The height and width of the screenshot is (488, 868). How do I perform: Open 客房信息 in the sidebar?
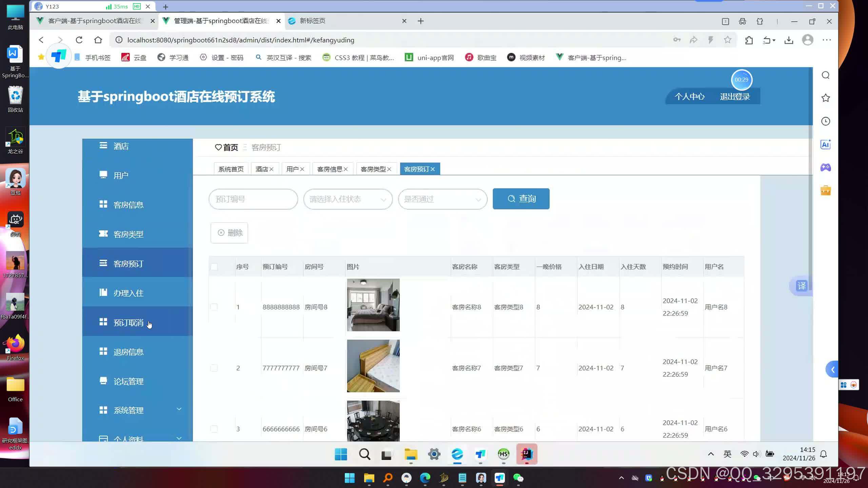tap(137, 205)
